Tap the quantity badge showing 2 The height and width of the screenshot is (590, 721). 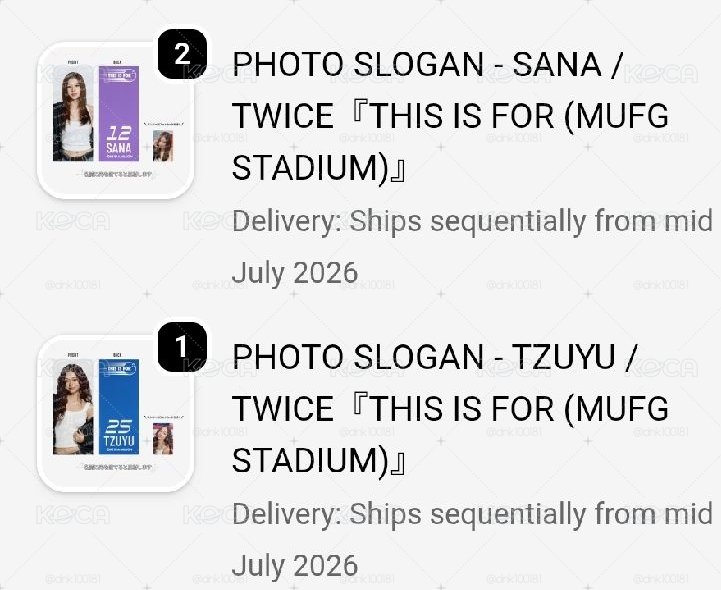[x=182, y=54]
